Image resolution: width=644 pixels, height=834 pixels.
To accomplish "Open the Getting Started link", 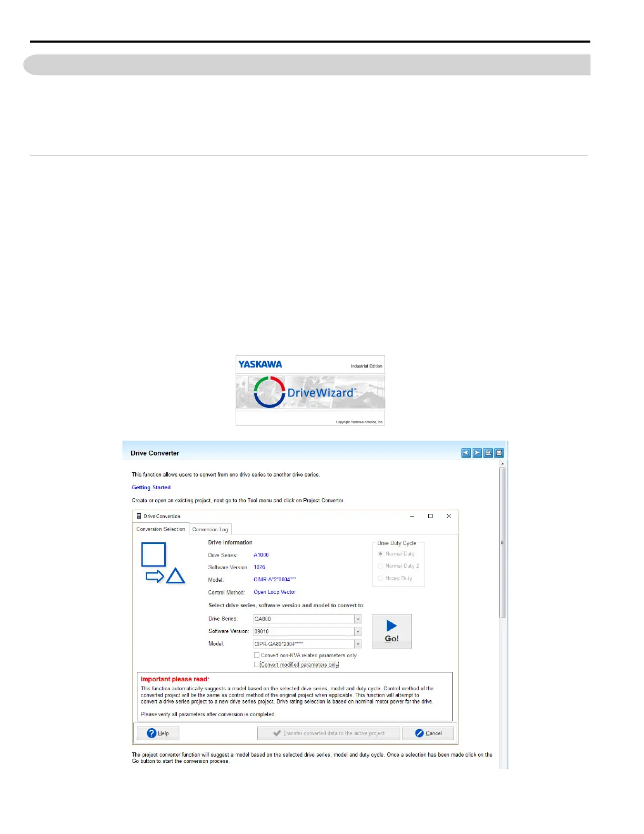I will pyautogui.click(x=151, y=488).
